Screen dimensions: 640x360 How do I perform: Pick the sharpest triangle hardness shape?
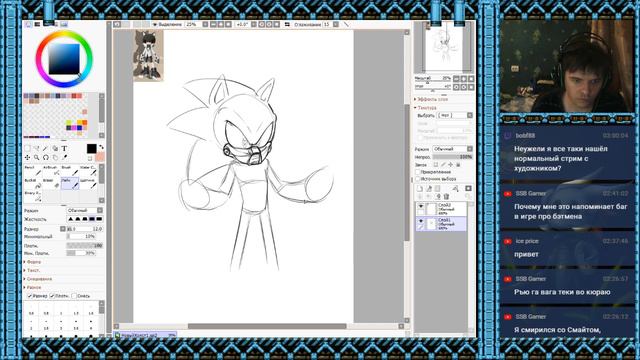tap(70, 219)
